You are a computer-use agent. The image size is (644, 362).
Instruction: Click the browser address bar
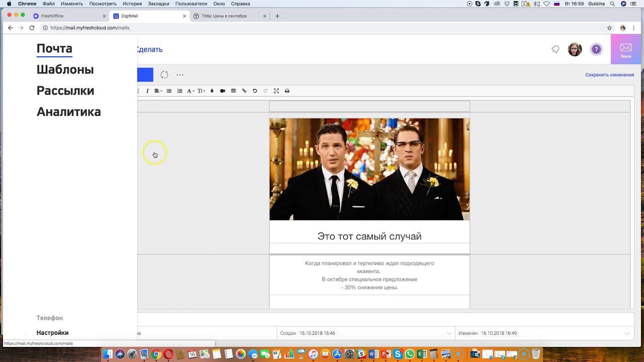point(322,28)
